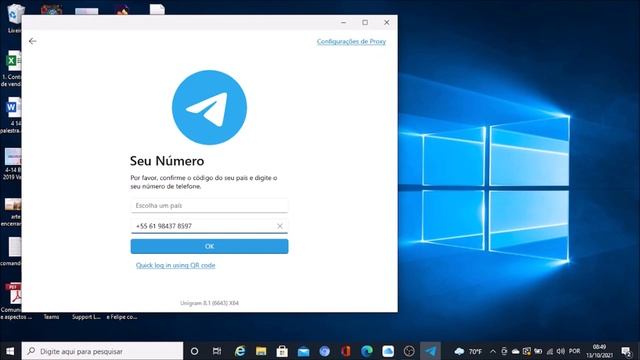This screenshot has width=640, height=360.
Task: Focus the Escolha um país field
Action: tap(209, 205)
